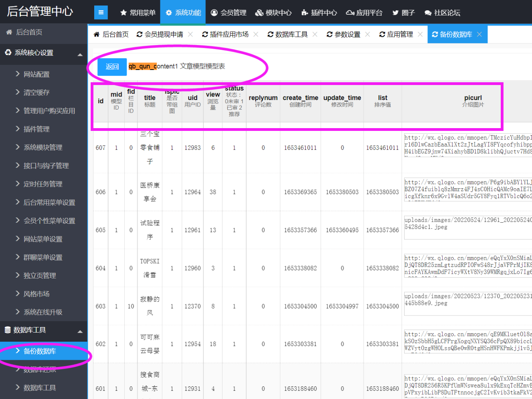
Task: Select 备份数据库 in the sidebar
Action: [40, 351]
